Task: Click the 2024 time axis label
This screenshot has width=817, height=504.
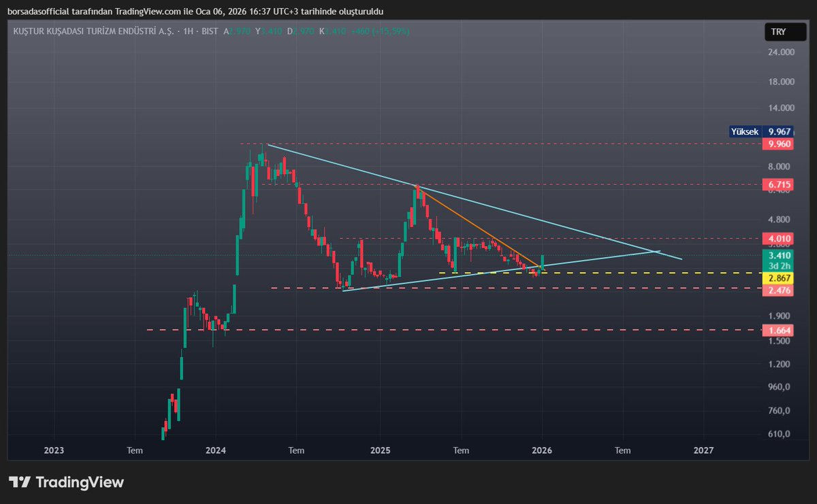Action: (215, 450)
